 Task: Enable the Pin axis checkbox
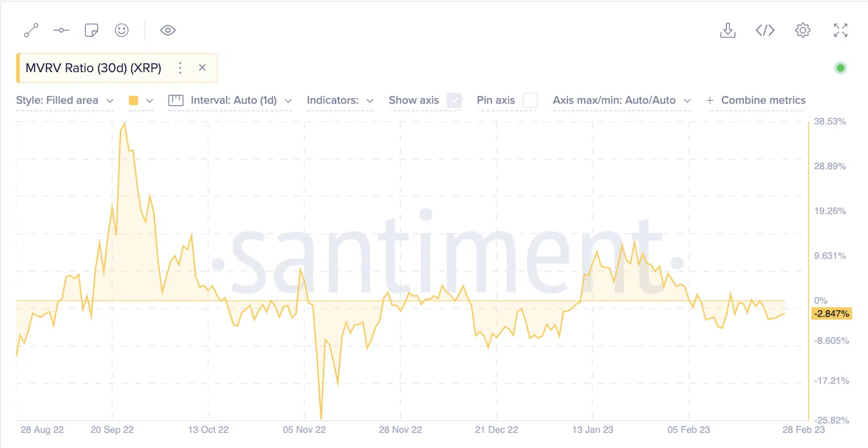(530, 100)
